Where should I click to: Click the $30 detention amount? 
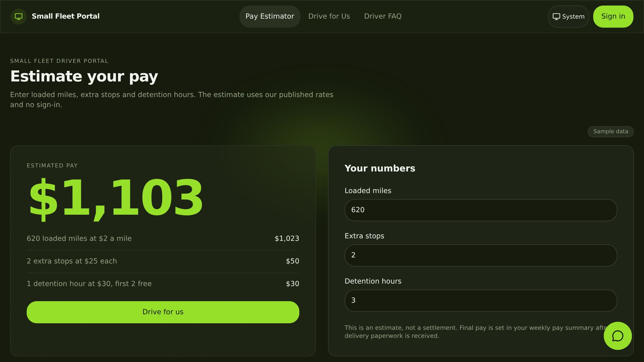pos(292,284)
